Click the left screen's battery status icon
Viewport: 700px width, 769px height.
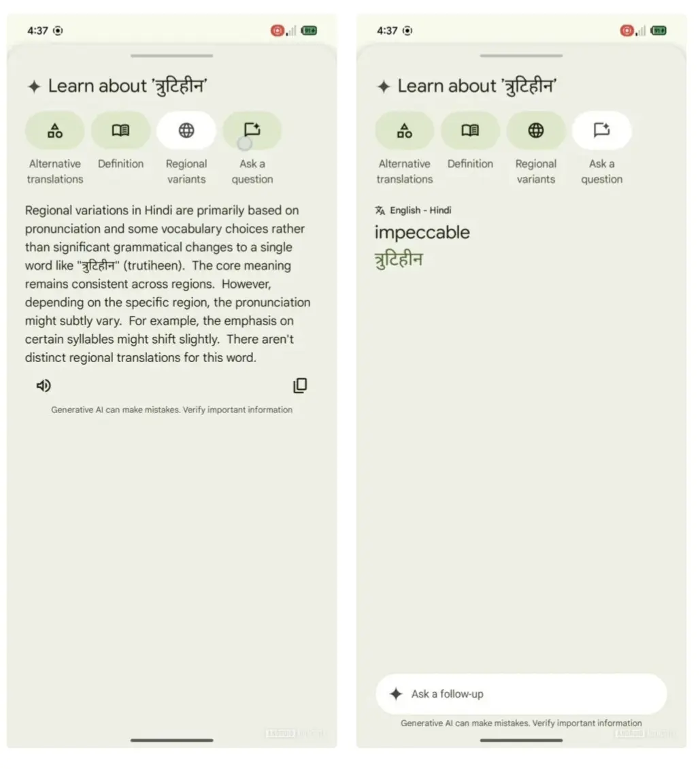(x=309, y=31)
